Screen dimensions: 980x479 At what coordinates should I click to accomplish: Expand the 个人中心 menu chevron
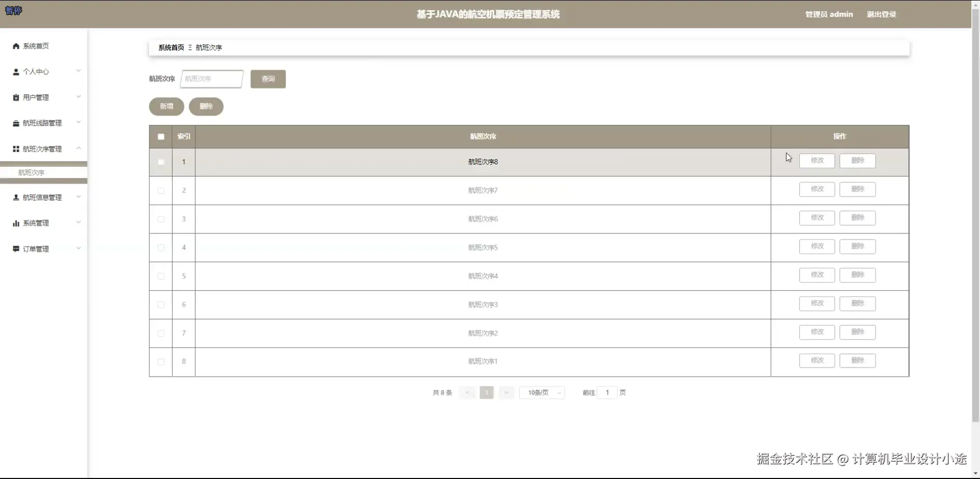point(78,71)
